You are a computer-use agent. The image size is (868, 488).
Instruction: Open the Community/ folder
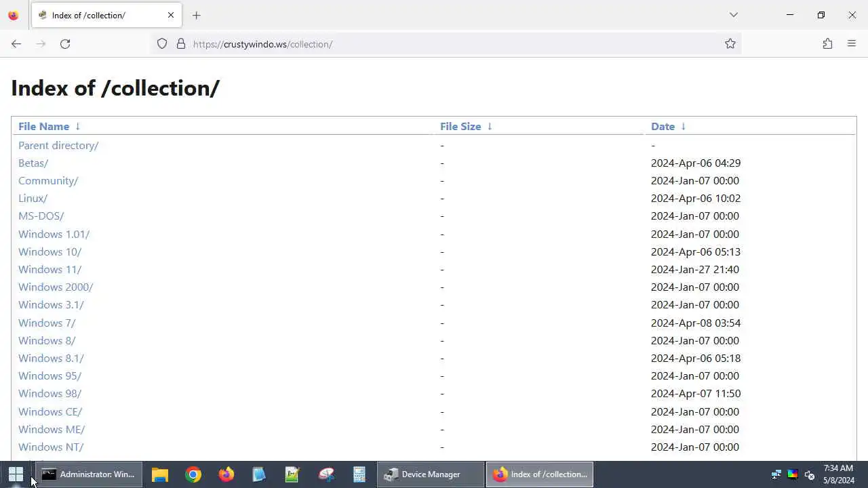[x=48, y=181]
